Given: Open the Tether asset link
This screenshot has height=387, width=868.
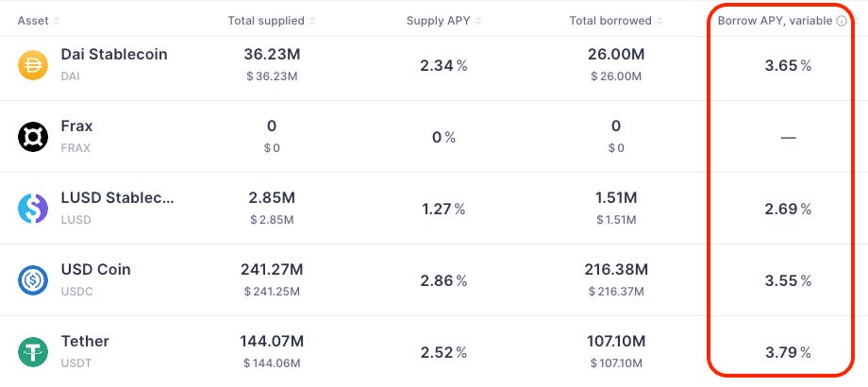Looking at the screenshot, I should [x=85, y=342].
